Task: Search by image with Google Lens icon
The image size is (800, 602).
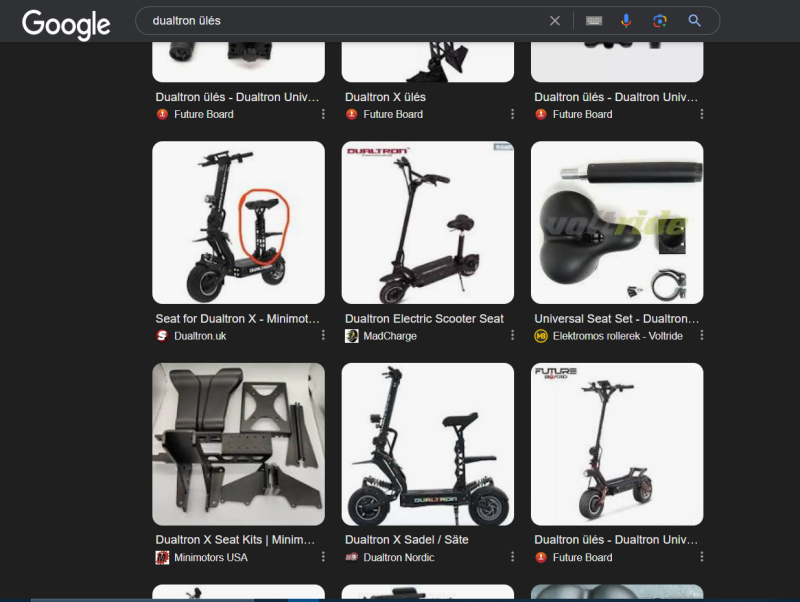Action: [660, 21]
